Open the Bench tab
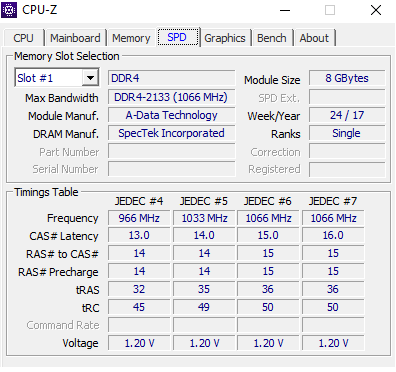 [x=272, y=38]
